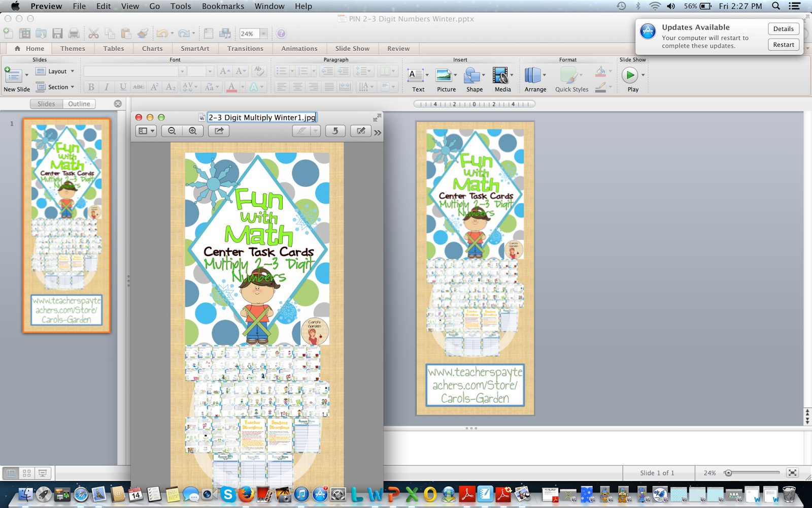This screenshot has height=508, width=812.
Task: Select the Format Painter brush icon
Action: pos(143,34)
